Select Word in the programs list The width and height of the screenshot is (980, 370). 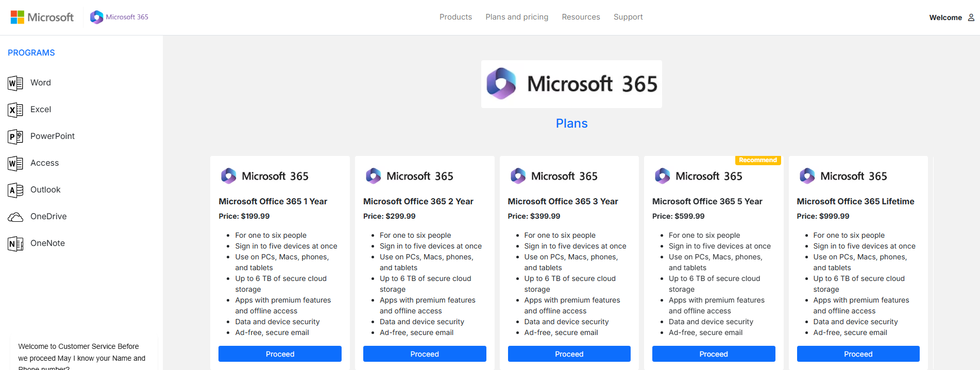tap(41, 83)
